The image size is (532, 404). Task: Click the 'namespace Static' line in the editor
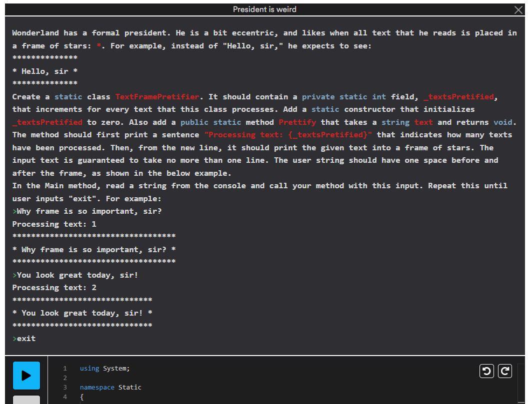pyautogui.click(x=110, y=387)
